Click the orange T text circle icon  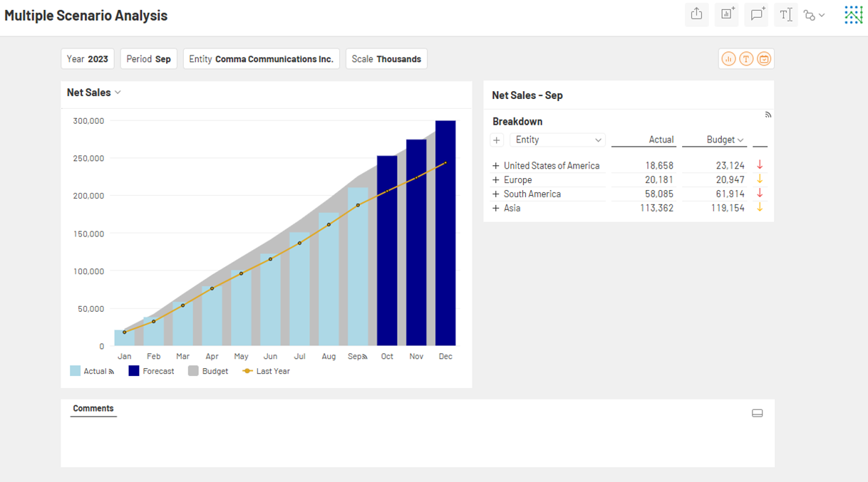(x=746, y=59)
